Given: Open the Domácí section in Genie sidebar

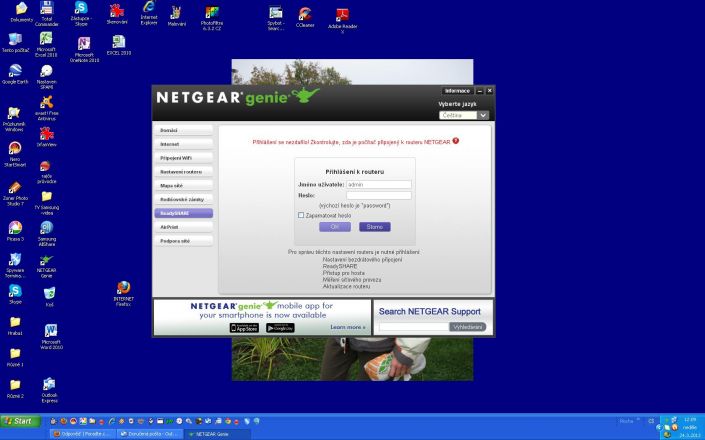Looking at the screenshot, I should coord(183,130).
